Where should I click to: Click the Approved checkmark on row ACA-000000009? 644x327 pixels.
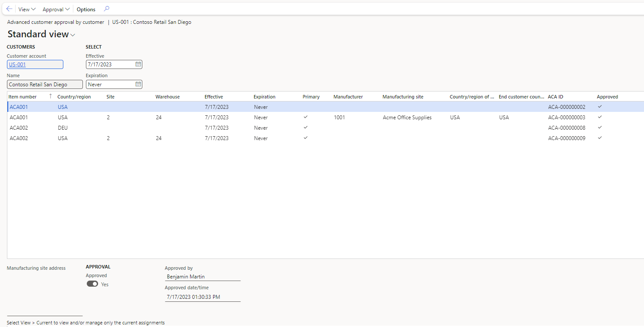[599, 138]
